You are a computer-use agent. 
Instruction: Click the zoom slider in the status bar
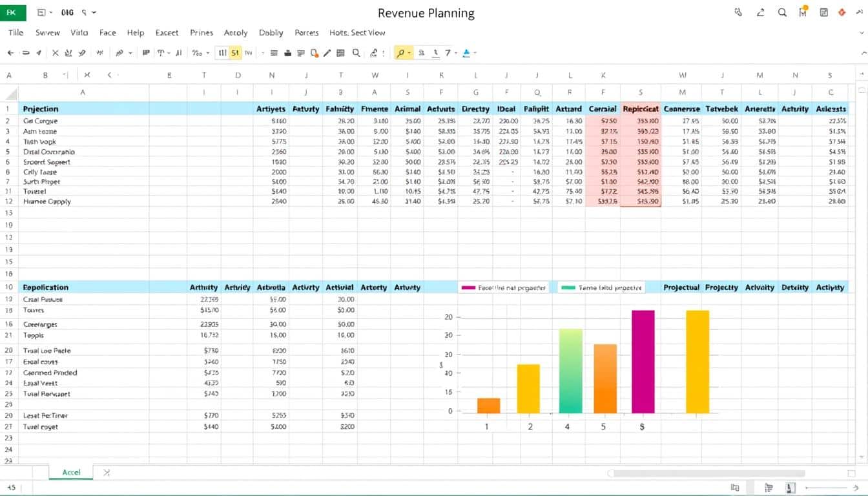[x=826, y=488]
